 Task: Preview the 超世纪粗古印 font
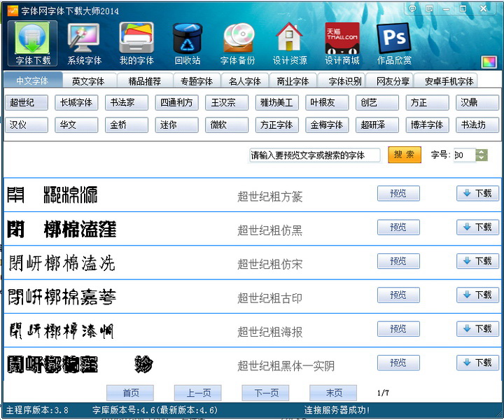(398, 295)
